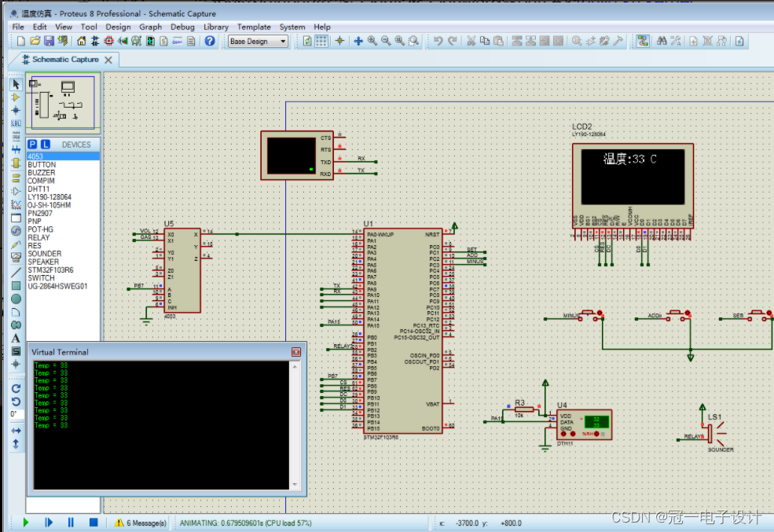The height and width of the screenshot is (532, 774).
Task: Open the File menu
Action: point(18,28)
